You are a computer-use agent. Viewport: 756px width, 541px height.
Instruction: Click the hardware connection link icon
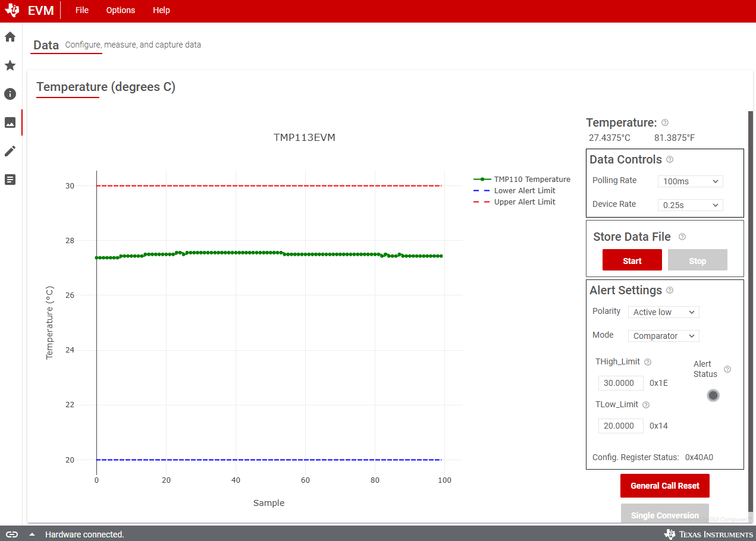click(x=12, y=534)
